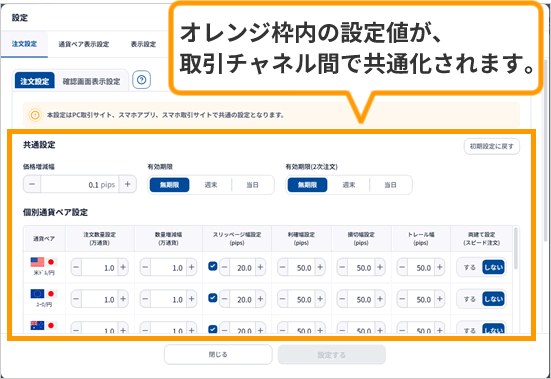Click the USD/JPY flag pair icon
Image resolution: width=551 pixels, height=379 pixels.
coord(44,262)
